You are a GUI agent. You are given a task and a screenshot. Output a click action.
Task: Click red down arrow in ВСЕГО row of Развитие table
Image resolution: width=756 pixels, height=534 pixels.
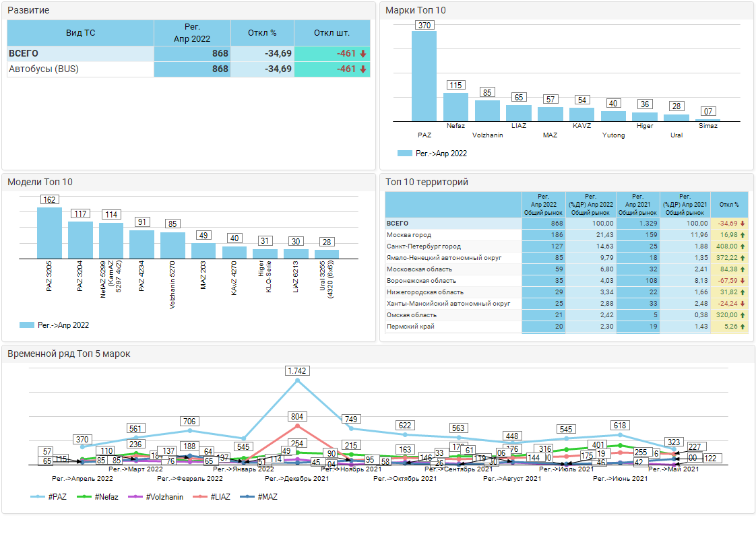[x=363, y=54]
